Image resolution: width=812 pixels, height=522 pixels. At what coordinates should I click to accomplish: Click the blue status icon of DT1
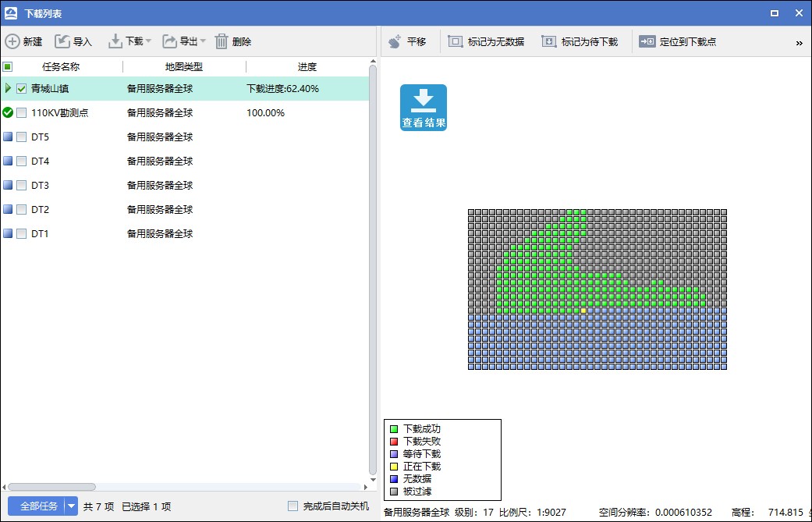pos(8,233)
